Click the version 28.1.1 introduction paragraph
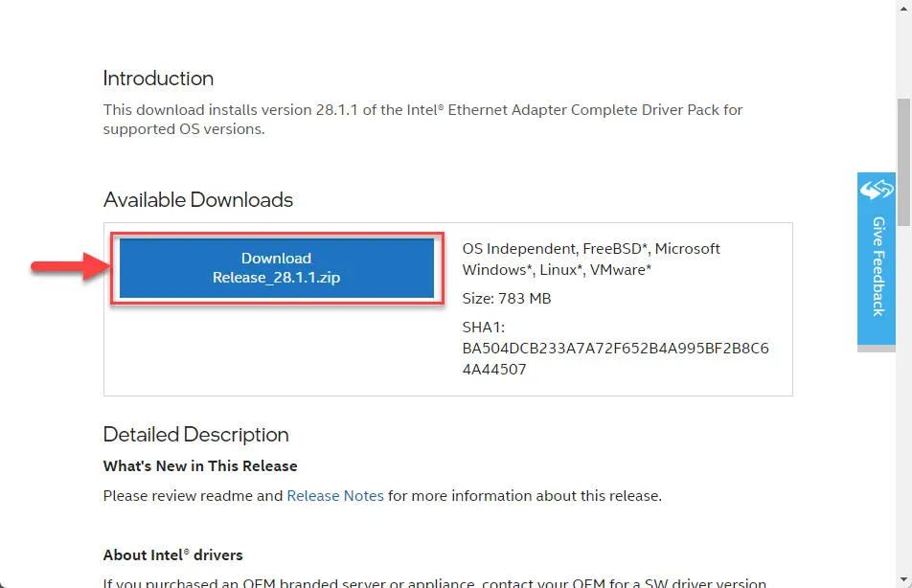This screenshot has height=588, width=912. coord(422,120)
